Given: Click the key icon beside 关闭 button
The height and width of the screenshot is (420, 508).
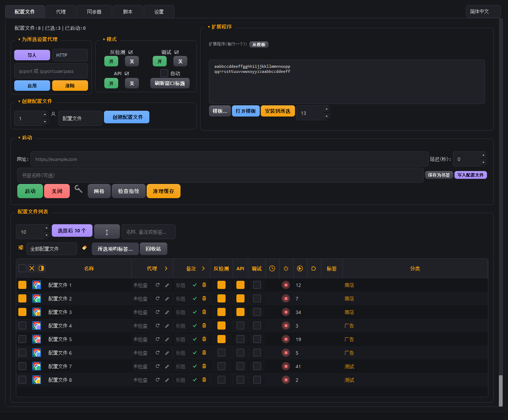Looking at the screenshot, I should tap(78, 189).
